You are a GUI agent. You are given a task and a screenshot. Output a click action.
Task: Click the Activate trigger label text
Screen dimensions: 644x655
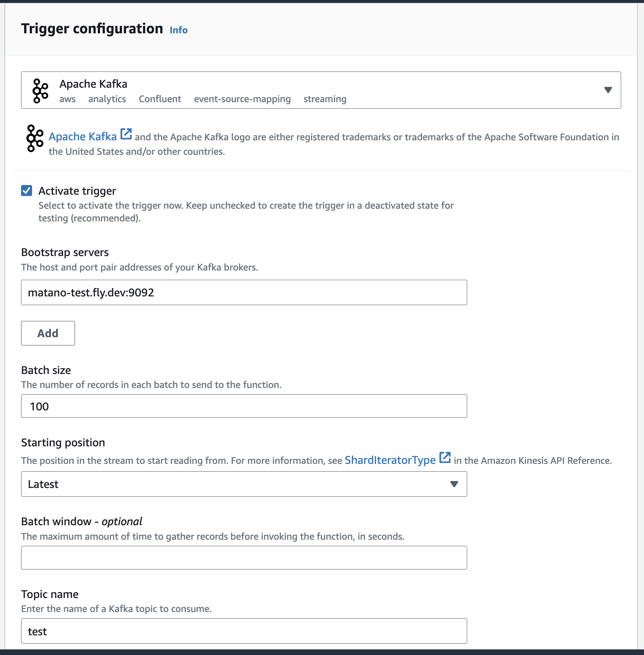77,191
